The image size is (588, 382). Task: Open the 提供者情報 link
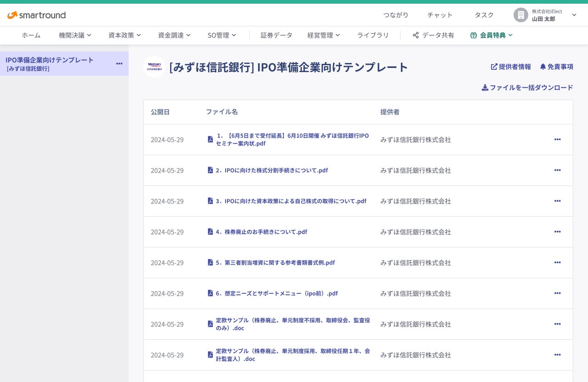pos(511,67)
